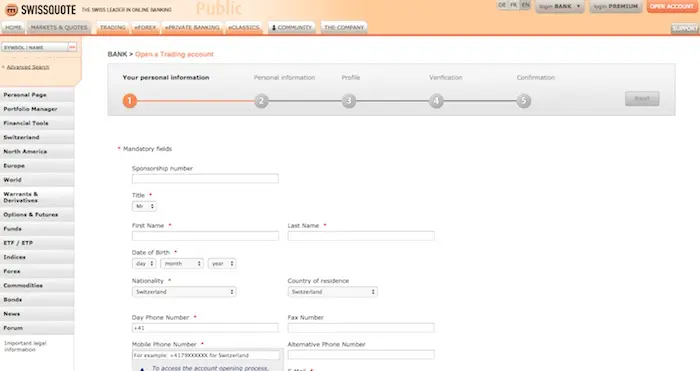Open the Country of residence dropdown
The width and height of the screenshot is (700, 371).
333,292
